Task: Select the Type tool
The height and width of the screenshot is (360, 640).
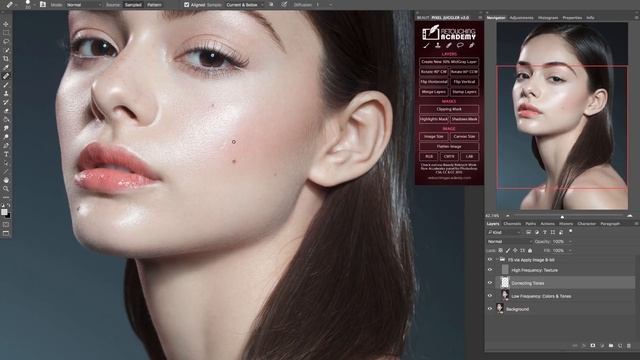Action: [x=6, y=154]
